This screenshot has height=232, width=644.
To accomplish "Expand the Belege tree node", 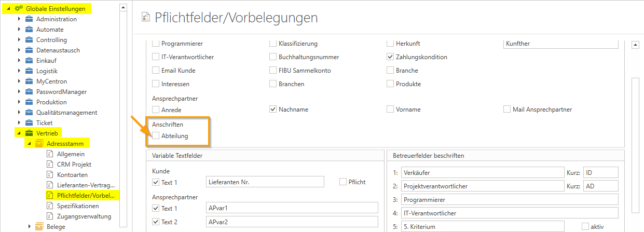I will pos(29,226).
